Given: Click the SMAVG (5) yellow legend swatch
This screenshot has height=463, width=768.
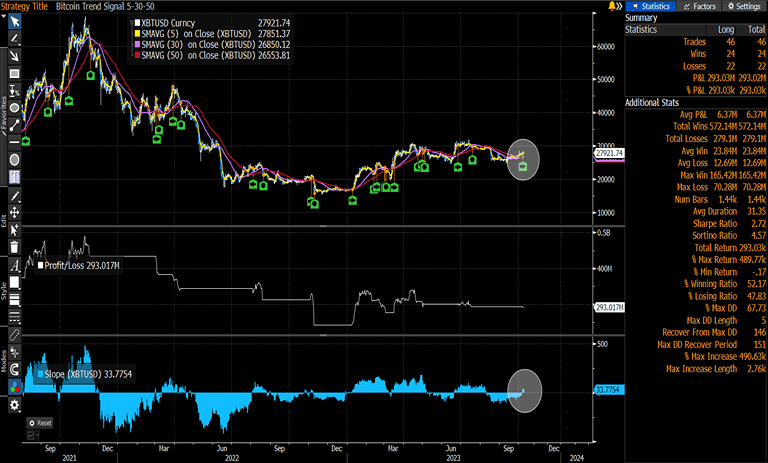Looking at the screenshot, I should point(138,34).
